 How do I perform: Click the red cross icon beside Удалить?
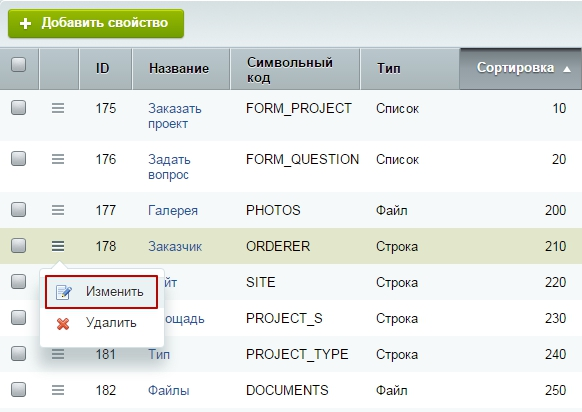[63, 323]
